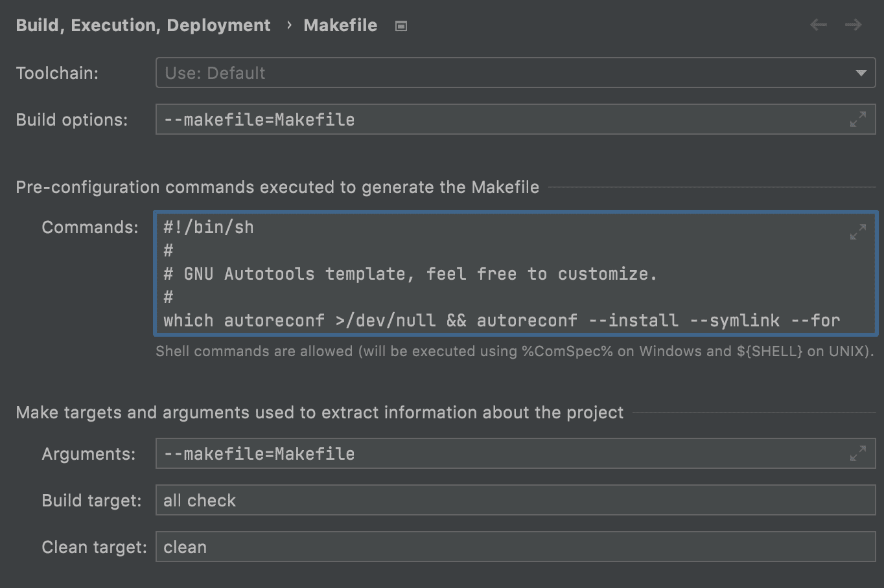Select the Makefile breadcrumb title
Image resolution: width=884 pixels, height=588 pixels.
click(x=340, y=25)
